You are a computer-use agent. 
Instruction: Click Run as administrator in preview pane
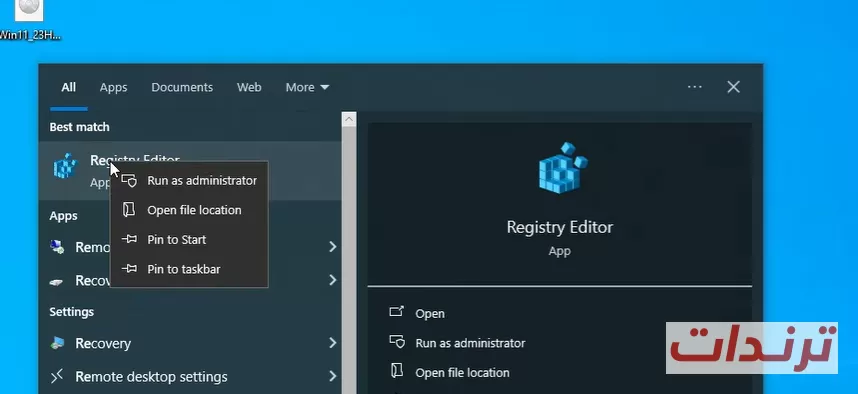pos(471,343)
